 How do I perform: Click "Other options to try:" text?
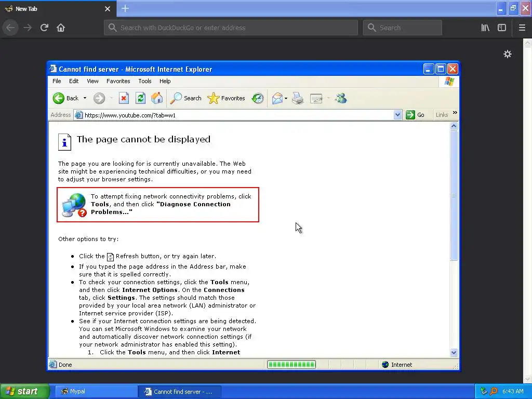click(88, 239)
